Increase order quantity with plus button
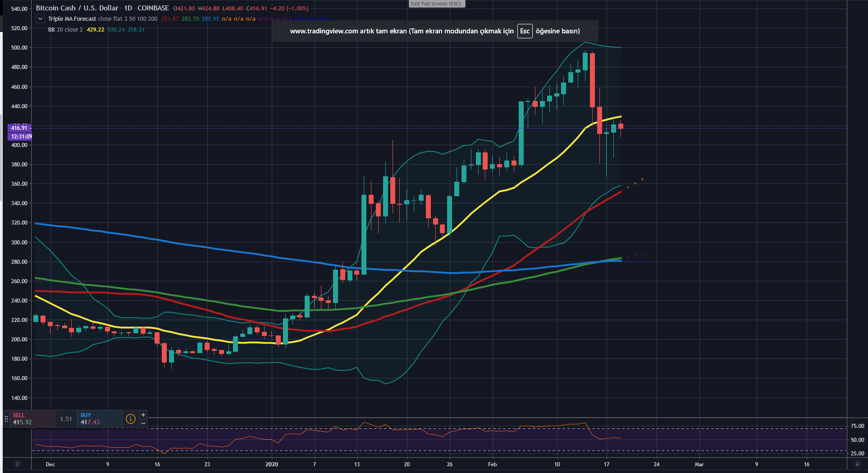 pos(143,415)
